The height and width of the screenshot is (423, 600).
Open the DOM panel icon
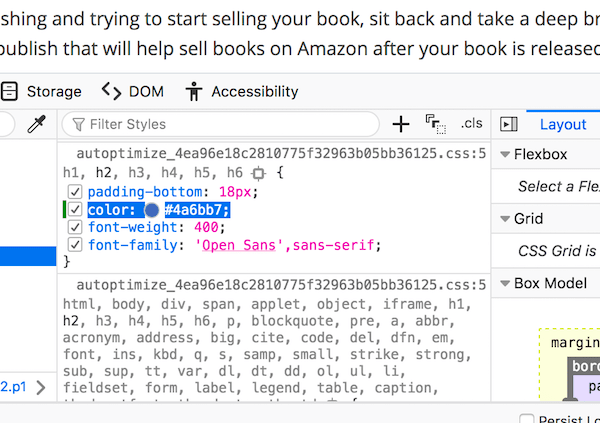(x=113, y=91)
